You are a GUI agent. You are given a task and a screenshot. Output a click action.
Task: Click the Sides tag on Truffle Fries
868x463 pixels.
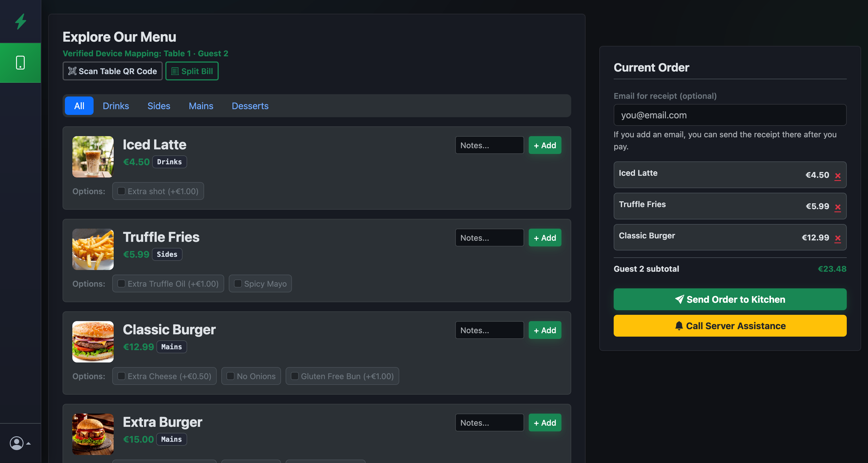click(167, 254)
